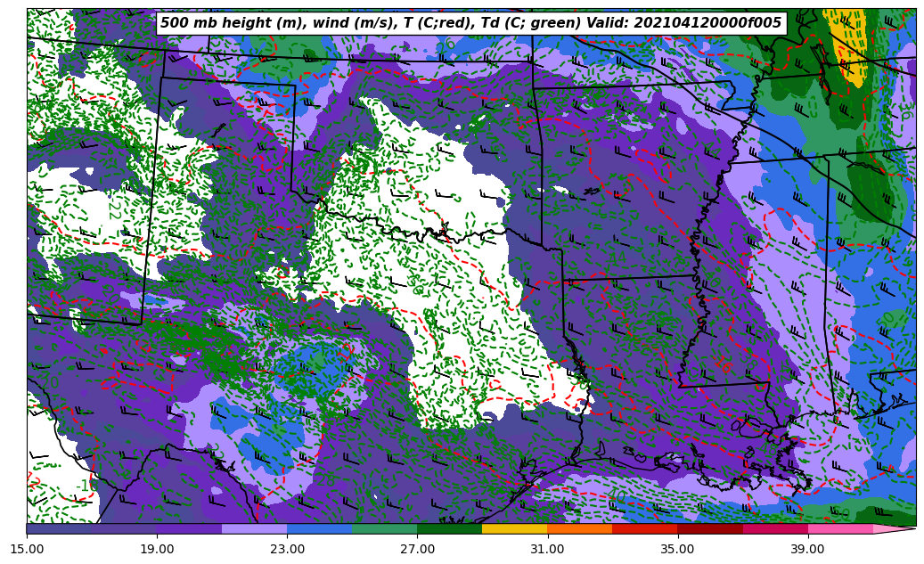The height and width of the screenshot is (564, 924).
Task: Select the blue colorbar segment
Action: tap(319, 528)
